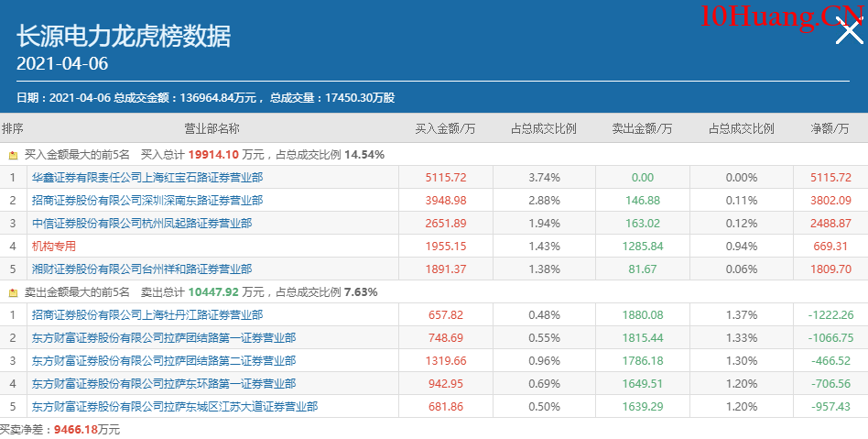Viewport: 868px width, 439px height.
Task: Click the icon beside 卖出金额最大的前5名
Action: (13, 292)
